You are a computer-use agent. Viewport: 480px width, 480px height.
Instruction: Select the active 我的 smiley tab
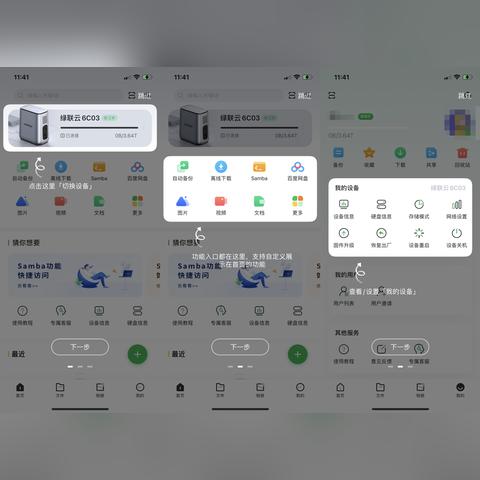point(460,390)
